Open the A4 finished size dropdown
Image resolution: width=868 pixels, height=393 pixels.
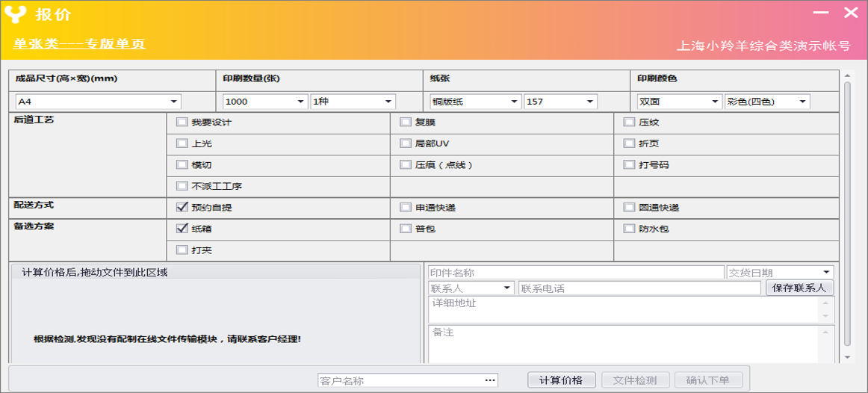(174, 102)
